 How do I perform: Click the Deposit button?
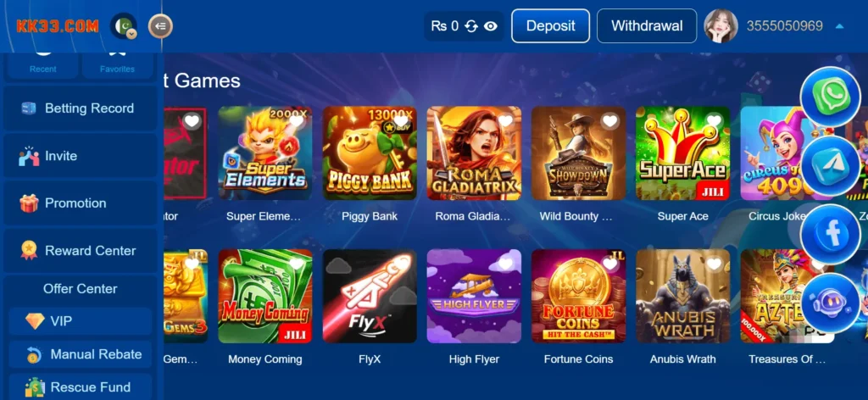(550, 26)
